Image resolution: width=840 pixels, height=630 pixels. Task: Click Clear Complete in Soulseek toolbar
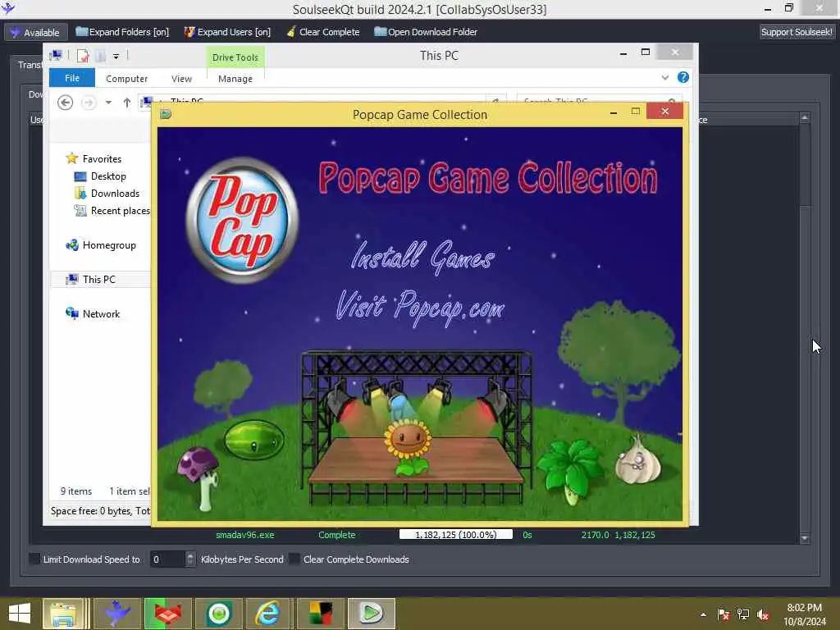[323, 32]
